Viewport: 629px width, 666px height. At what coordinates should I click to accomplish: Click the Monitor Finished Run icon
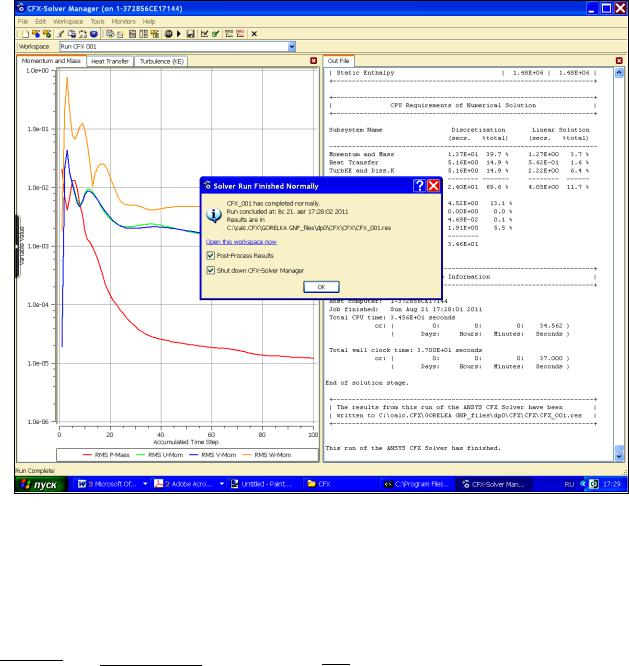coord(47,34)
